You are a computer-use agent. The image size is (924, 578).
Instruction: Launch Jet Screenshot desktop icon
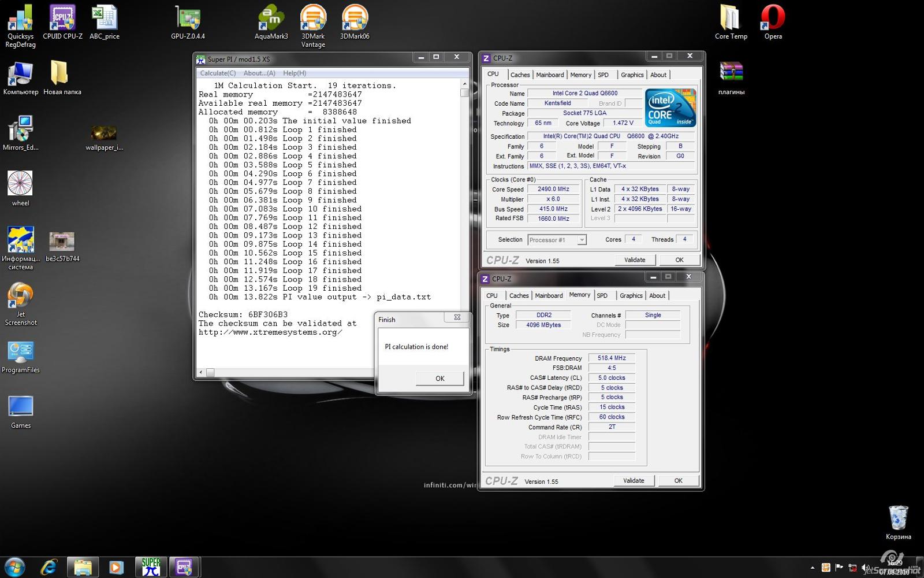pyautogui.click(x=21, y=304)
